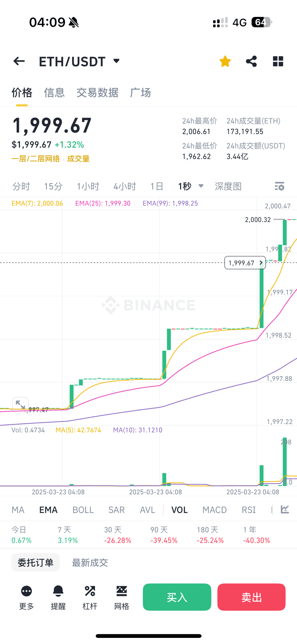Tap the 更多 more options icon
Viewport: 297px width, 644px height.
pyautogui.click(x=26, y=596)
